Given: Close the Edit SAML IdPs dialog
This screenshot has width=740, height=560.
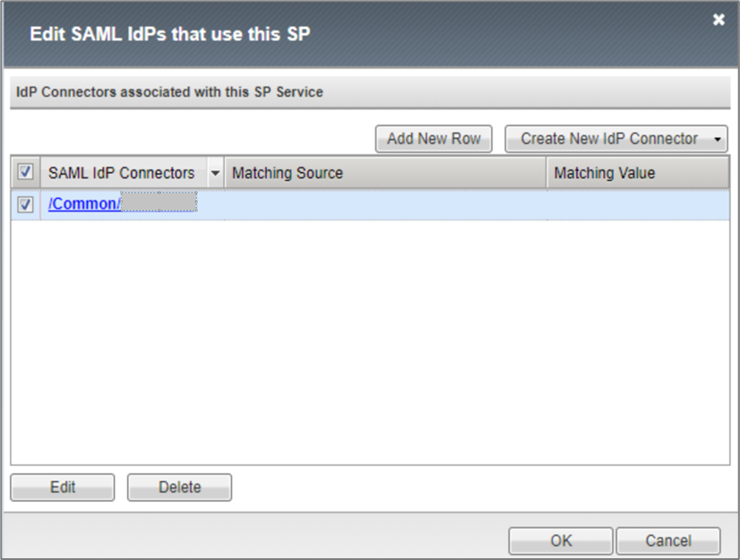Looking at the screenshot, I should [718, 20].
